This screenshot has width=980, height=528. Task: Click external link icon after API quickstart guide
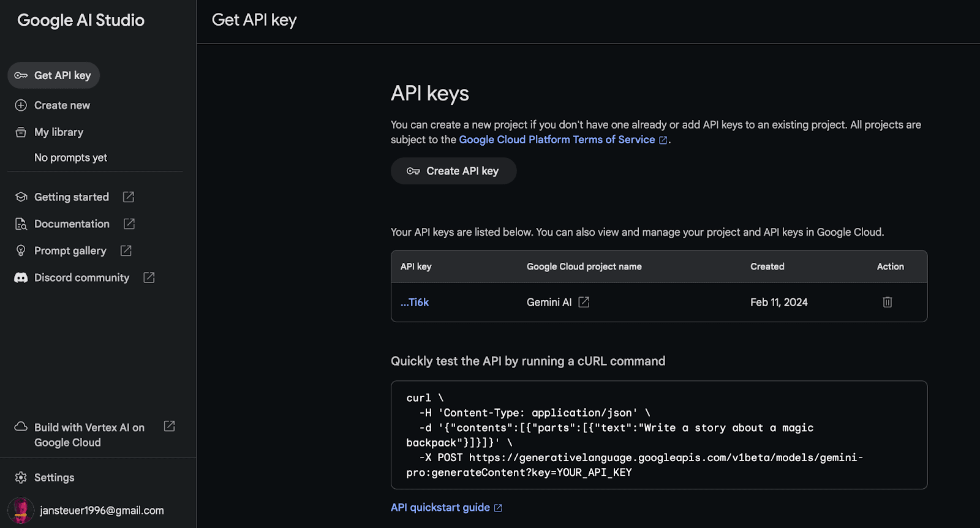tap(498, 508)
